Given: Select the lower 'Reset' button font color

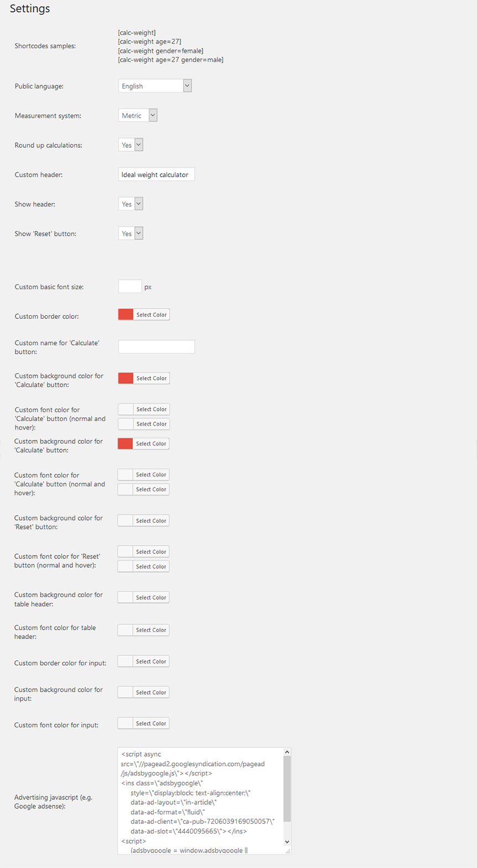Looking at the screenshot, I should pos(151,567).
